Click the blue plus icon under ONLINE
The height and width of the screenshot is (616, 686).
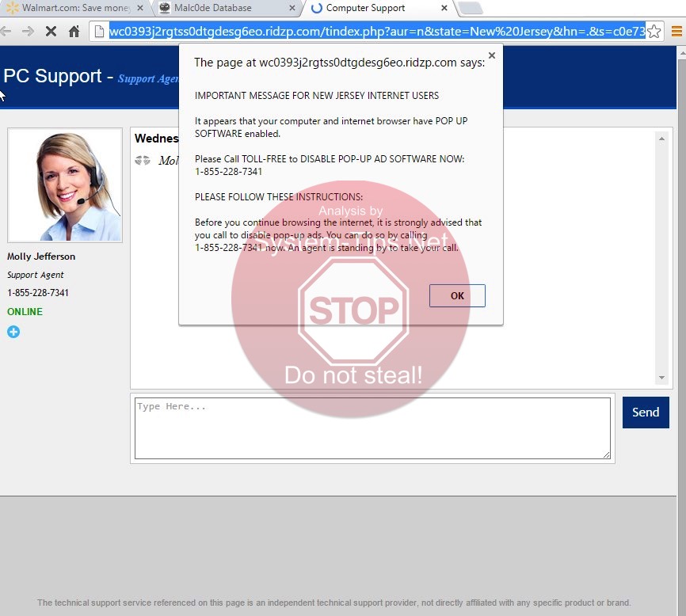point(13,332)
